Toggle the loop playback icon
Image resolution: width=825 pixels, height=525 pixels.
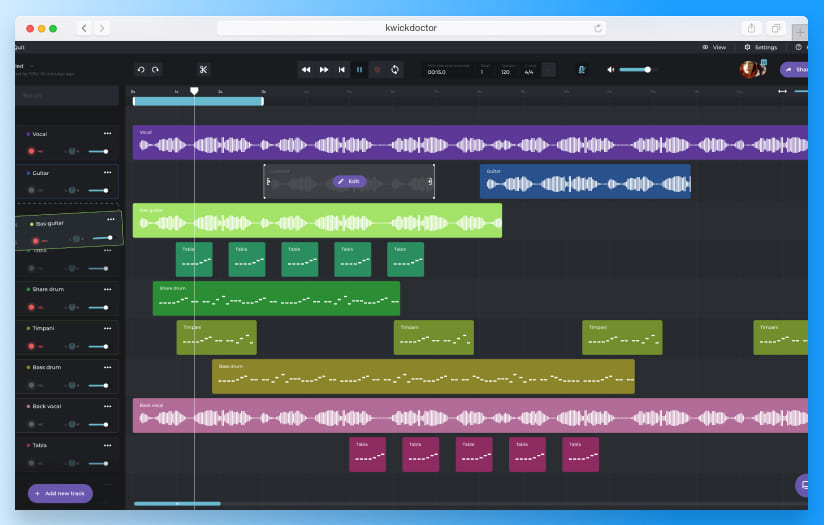click(395, 69)
